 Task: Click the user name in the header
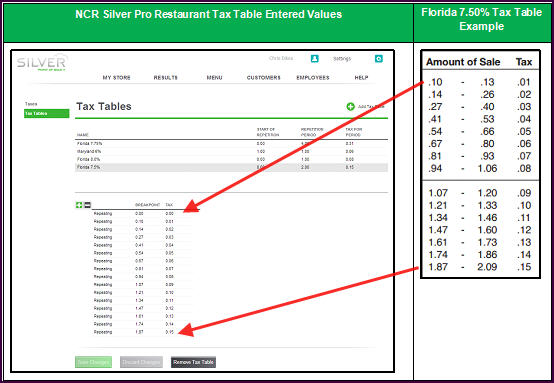pyautogui.click(x=281, y=58)
